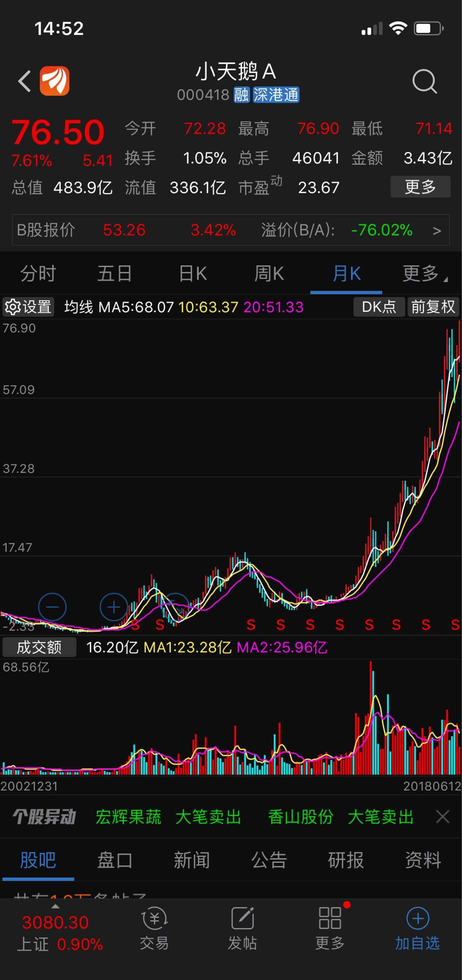Select 分时 chart tab
462x980 pixels.
38,273
